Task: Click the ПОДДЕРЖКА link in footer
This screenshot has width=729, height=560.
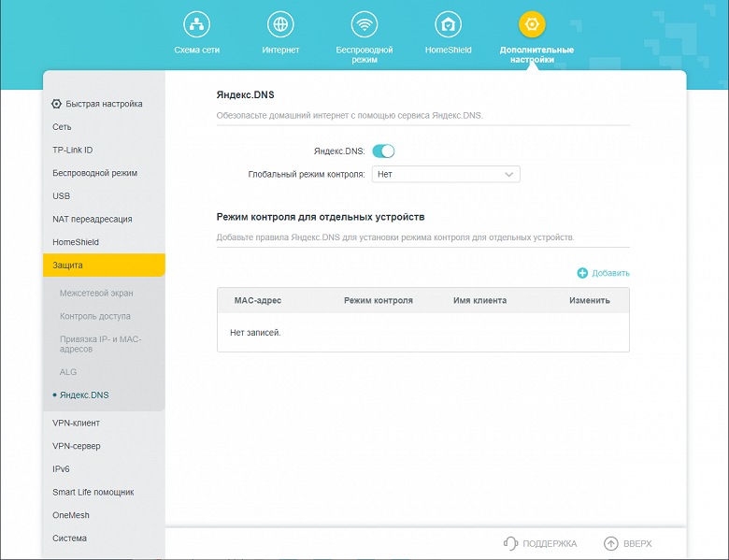Action: (550, 543)
